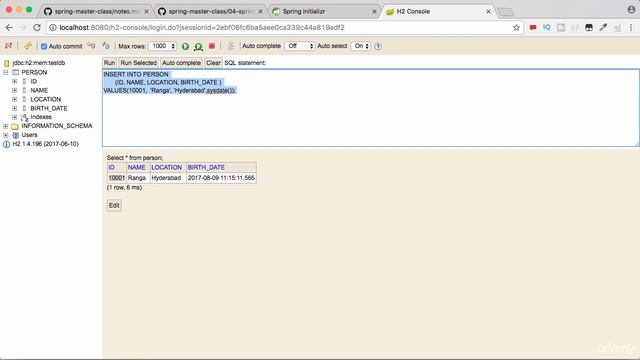Screen dimensions: 640x360
Task: Click the black mask extension icon
Action: (589, 27)
